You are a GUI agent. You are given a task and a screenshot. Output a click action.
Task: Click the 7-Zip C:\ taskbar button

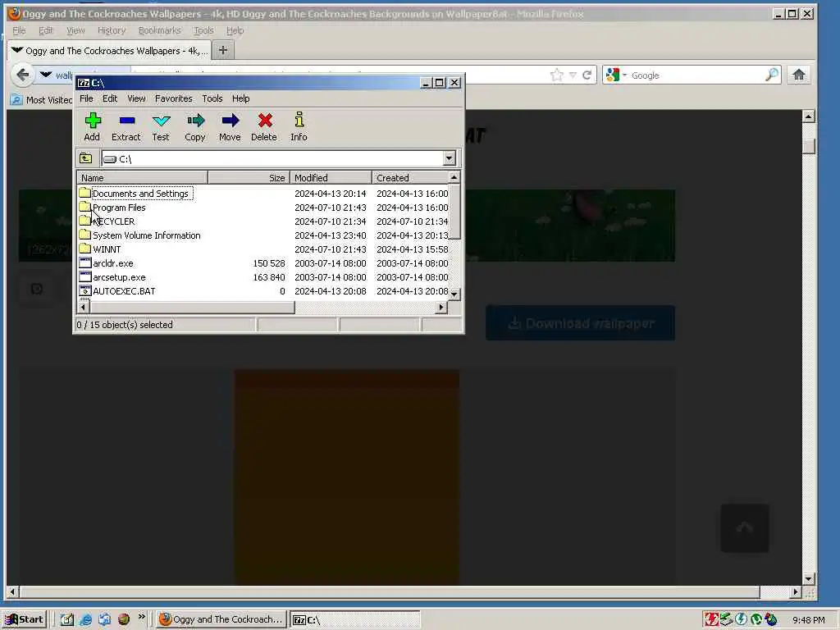pyautogui.click(x=355, y=619)
